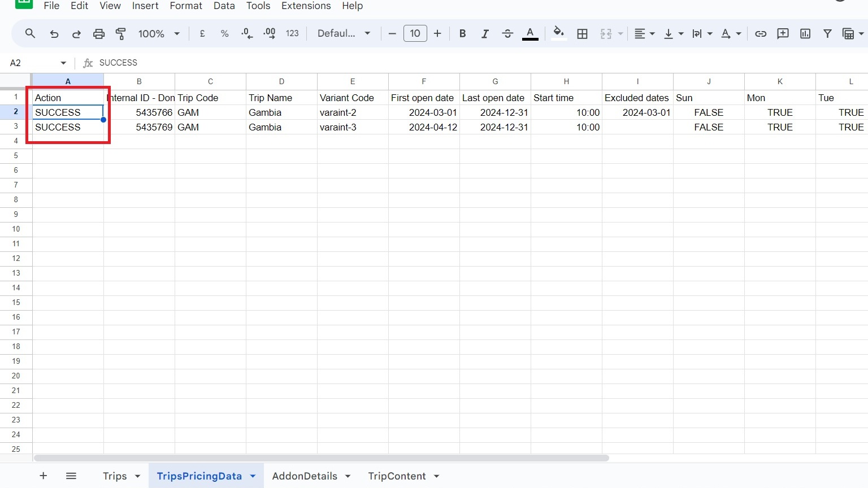Click the Insert chart icon
The width and height of the screenshot is (868, 488).
point(805,34)
